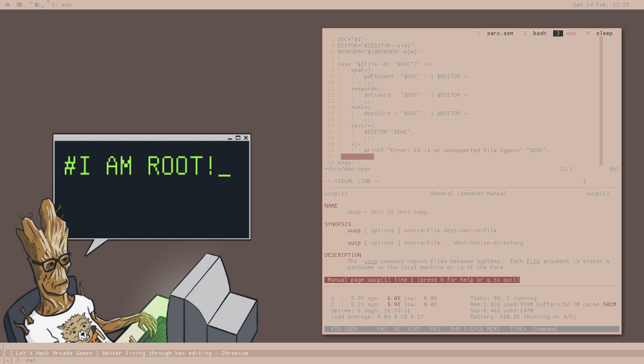Click the 'Mem:1.82G used:938M' line in htop
Screen dimensions: 644x364
[543, 304]
